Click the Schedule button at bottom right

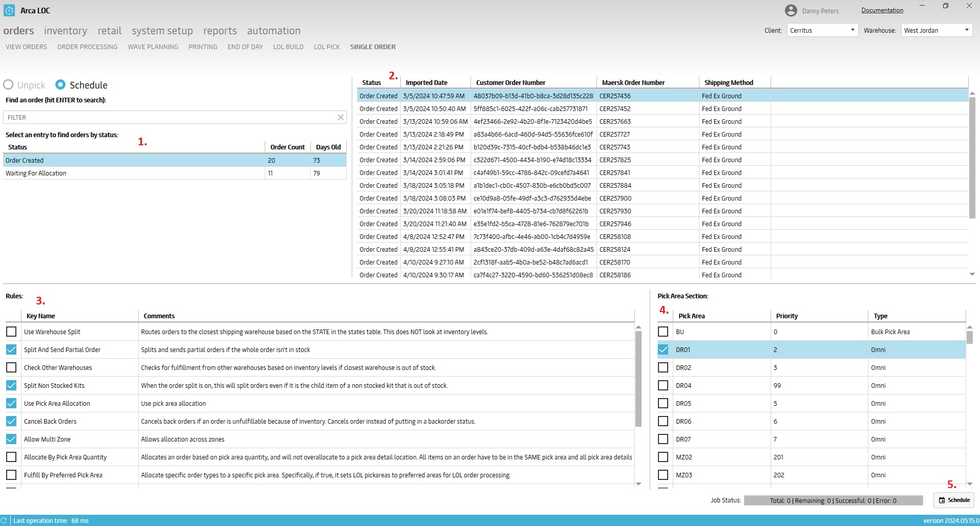(954, 500)
